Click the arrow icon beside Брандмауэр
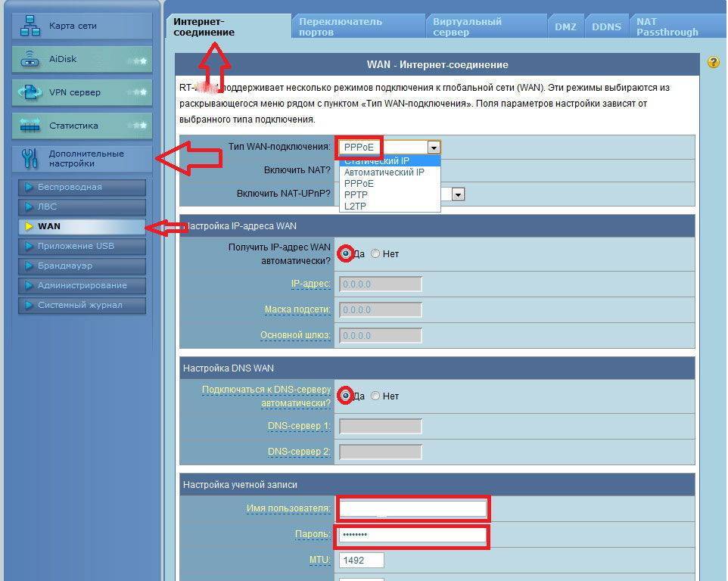Image resolution: width=728 pixels, height=581 pixels. pyautogui.click(x=29, y=266)
